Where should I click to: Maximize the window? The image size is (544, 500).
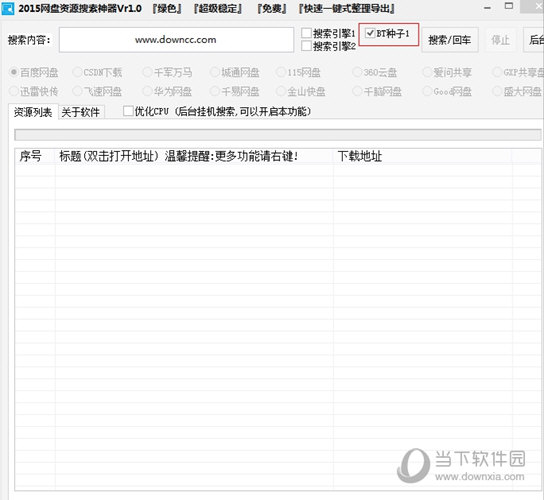tap(509, 6)
